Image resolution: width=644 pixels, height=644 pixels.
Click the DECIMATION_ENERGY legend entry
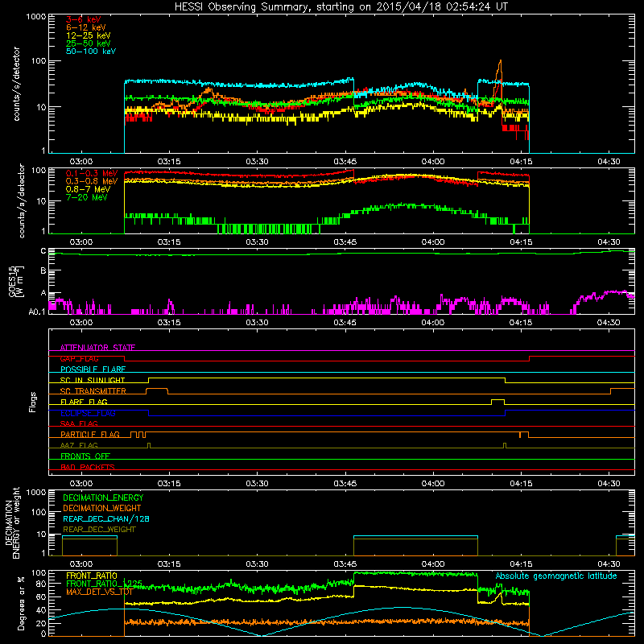(x=103, y=497)
